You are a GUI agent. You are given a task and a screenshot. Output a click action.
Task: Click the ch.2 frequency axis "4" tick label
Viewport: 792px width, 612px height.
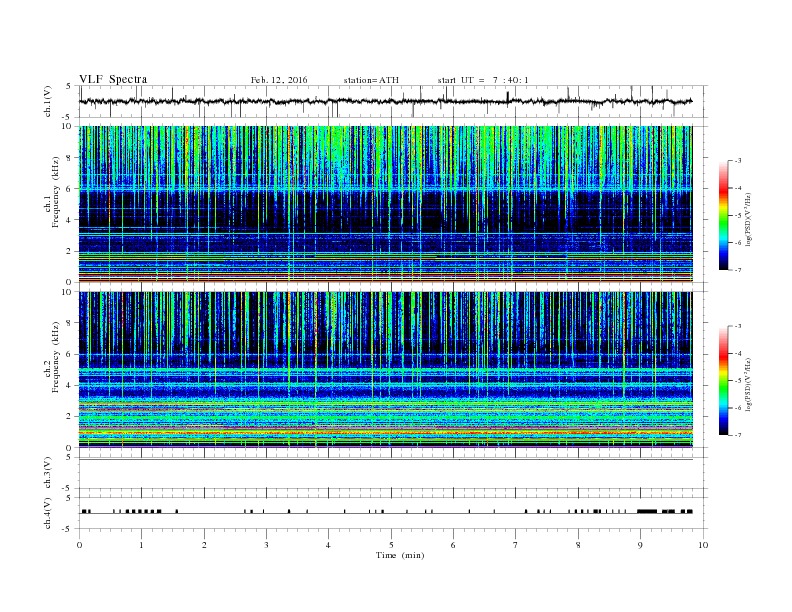69,386
